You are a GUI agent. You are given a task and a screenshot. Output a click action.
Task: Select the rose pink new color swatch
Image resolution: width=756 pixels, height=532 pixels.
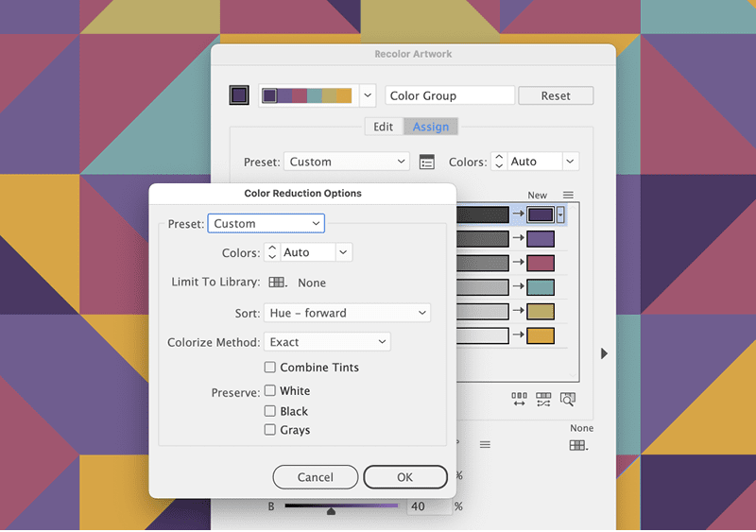coord(540,263)
